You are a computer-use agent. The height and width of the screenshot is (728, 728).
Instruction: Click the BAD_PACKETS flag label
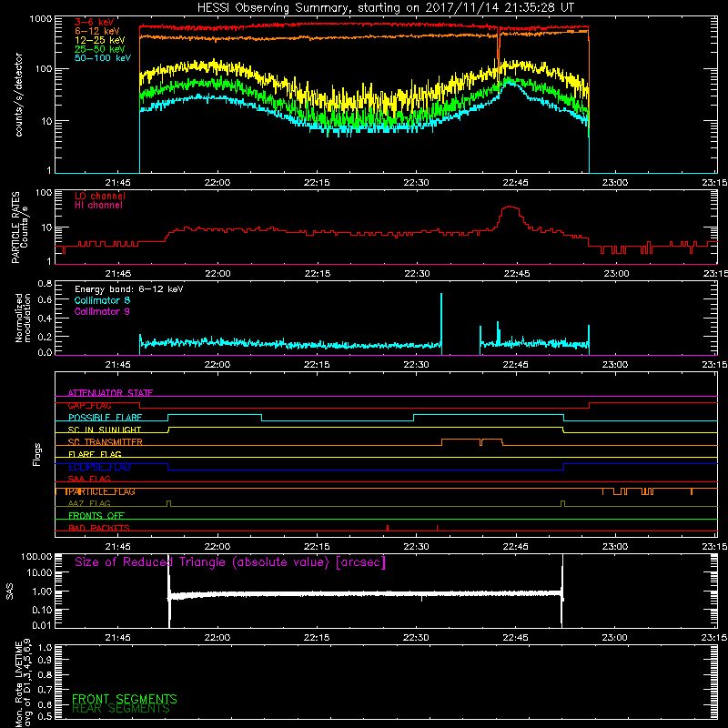tap(99, 528)
